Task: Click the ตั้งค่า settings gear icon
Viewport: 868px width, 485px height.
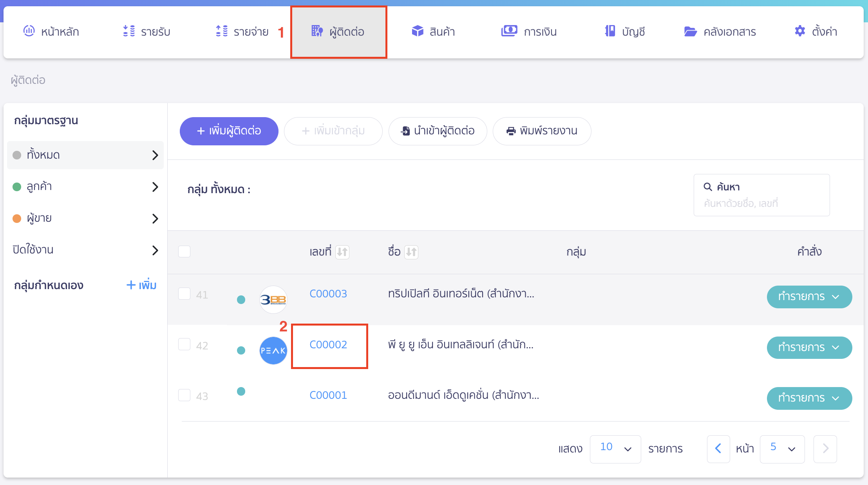Action: click(x=799, y=31)
